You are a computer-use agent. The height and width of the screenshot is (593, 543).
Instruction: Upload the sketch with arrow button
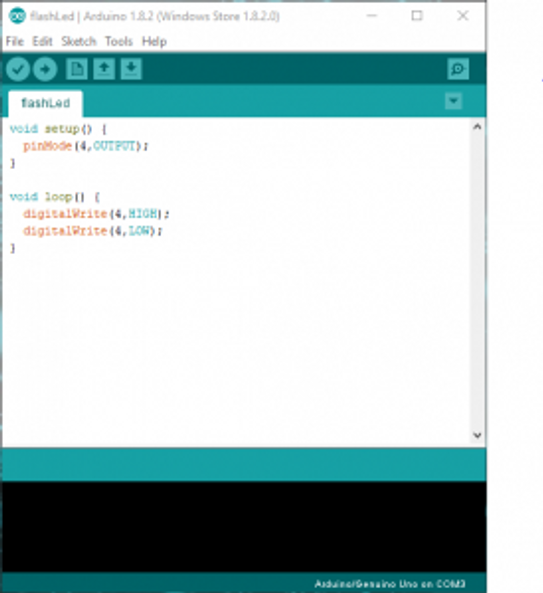click(x=45, y=69)
